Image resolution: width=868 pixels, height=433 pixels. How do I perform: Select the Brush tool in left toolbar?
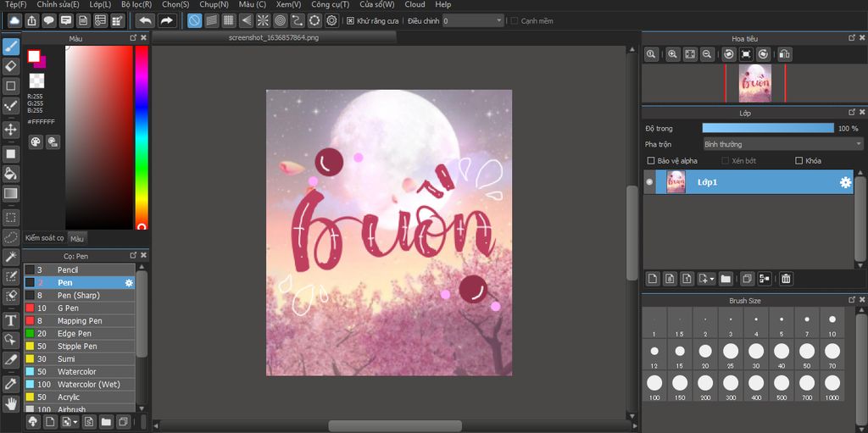[x=10, y=46]
